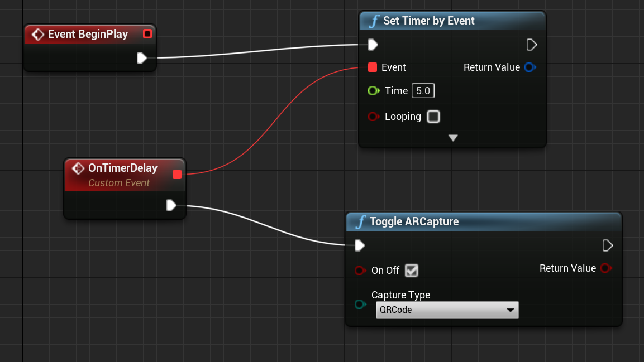Click the exec output arrow on Set Timer by Event
644x362 pixels.
click(x=531, y=44)
